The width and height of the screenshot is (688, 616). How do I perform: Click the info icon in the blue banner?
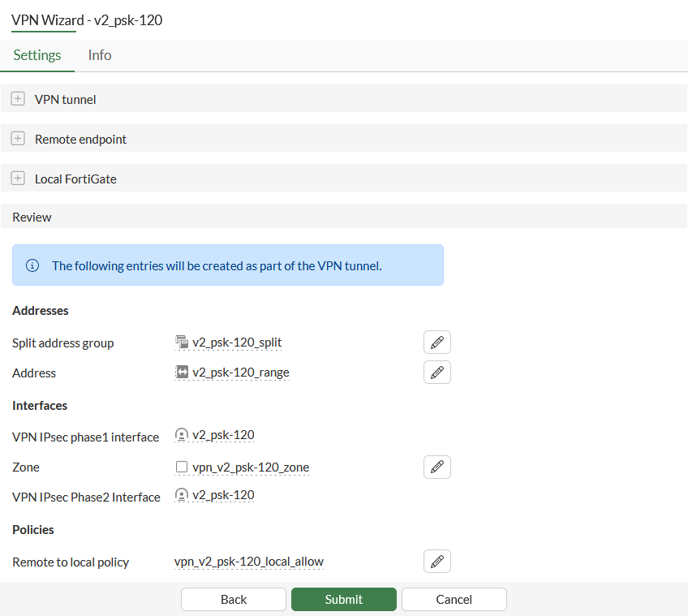[x=32, y=265]
